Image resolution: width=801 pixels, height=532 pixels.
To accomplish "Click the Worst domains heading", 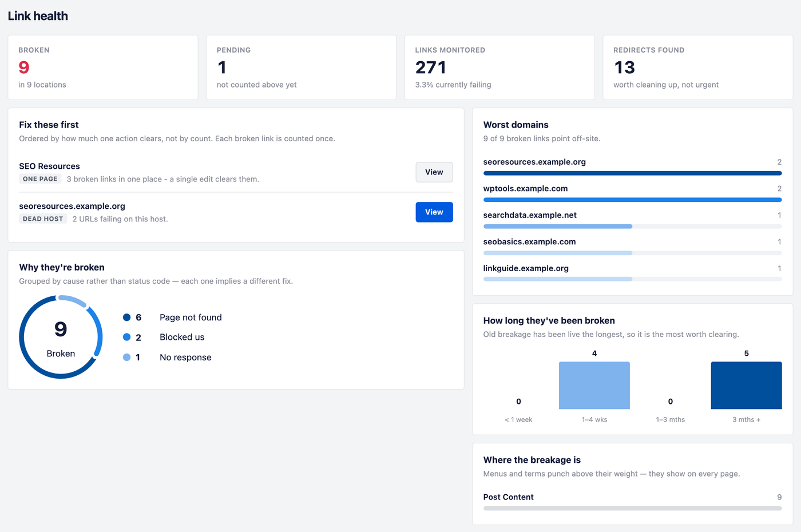I will (x=516, y=125).
